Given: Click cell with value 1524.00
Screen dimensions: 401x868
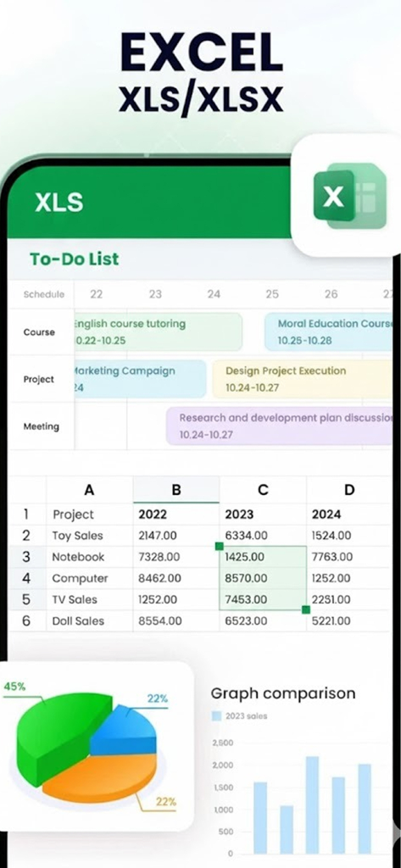Looking at the screenshot, I should 349,536.
